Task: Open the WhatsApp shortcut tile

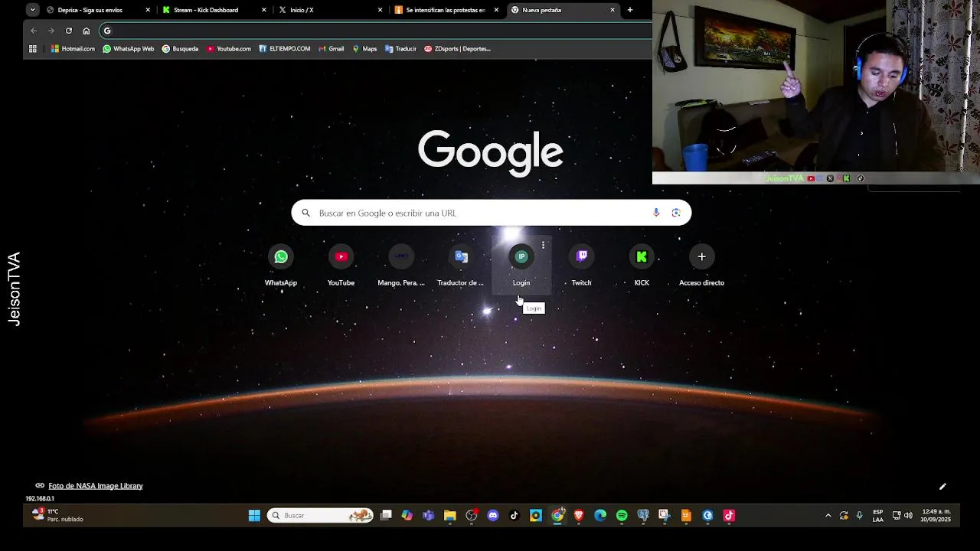Action: pos(281,266)
